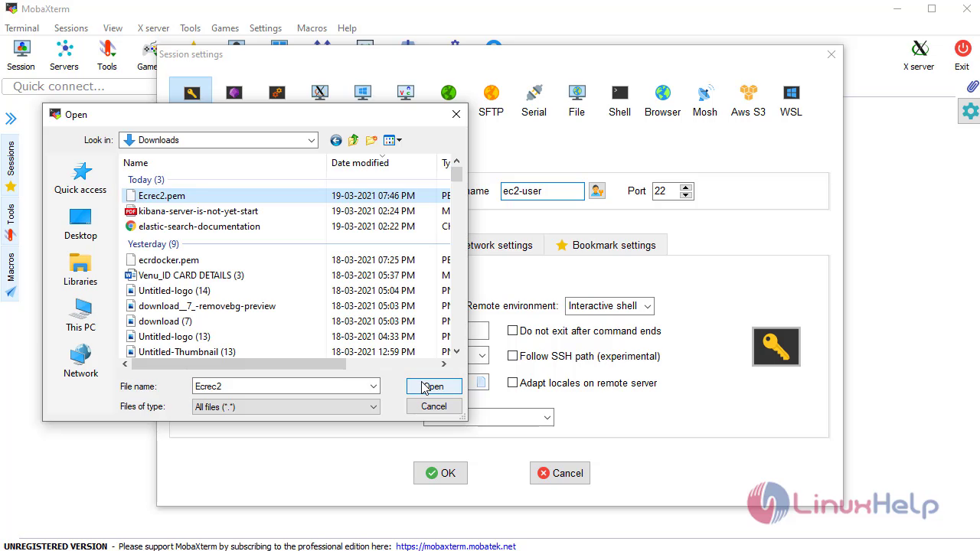
Task: Open Remote environment Interactive shell dropdown
Action: point(609,306)
